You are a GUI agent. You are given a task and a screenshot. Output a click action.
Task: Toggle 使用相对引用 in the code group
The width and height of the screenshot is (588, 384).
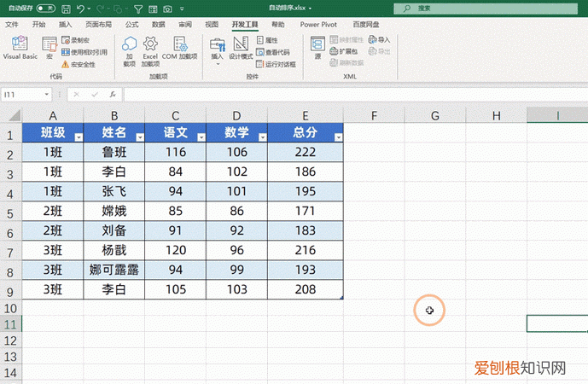click(84, 52)
